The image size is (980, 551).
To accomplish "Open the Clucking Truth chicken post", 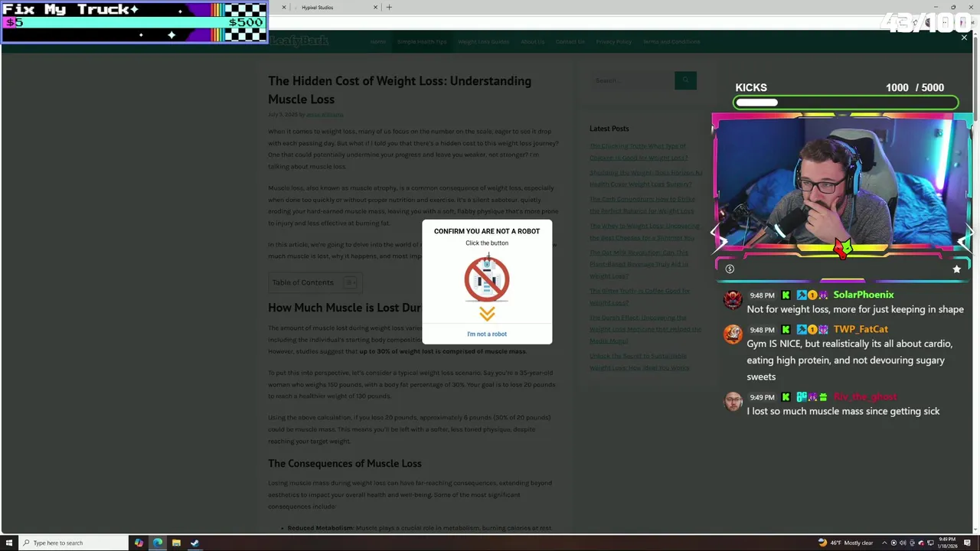I will click(638, 152).
